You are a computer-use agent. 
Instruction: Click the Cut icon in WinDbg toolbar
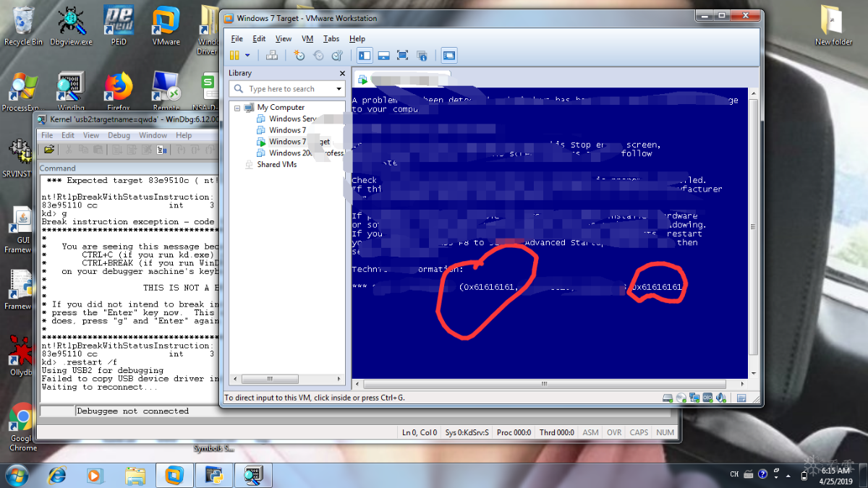tap(69, 150)
